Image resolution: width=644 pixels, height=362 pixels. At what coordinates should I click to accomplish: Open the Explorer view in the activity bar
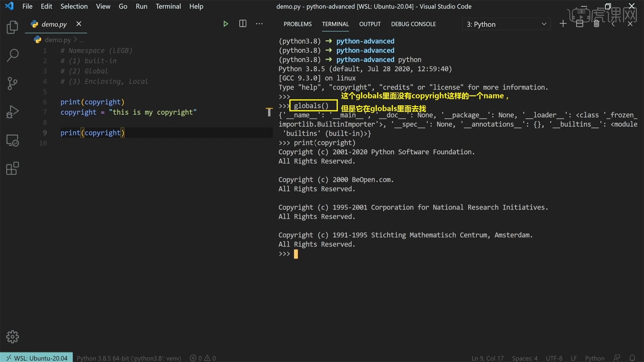12,27
